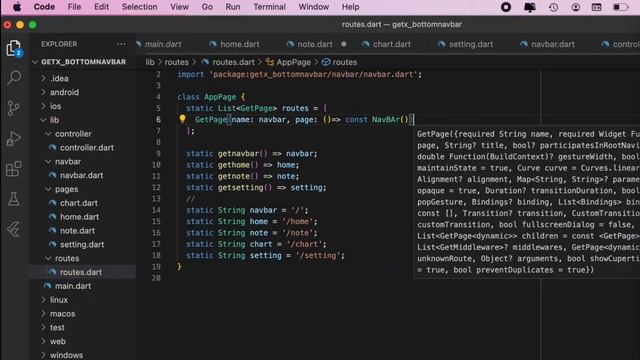Open the Explorer view in activity bar

pos(14,48)
